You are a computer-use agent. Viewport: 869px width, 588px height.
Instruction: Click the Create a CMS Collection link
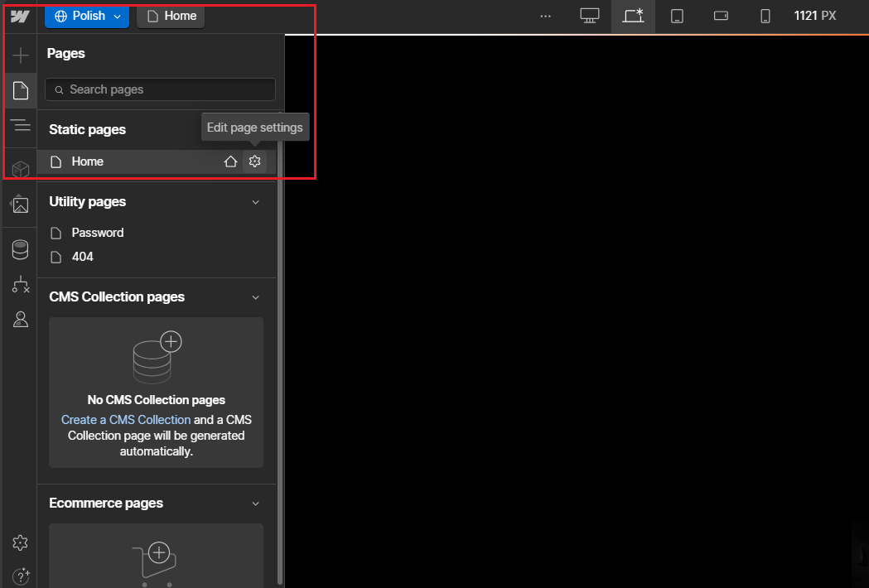126,420
